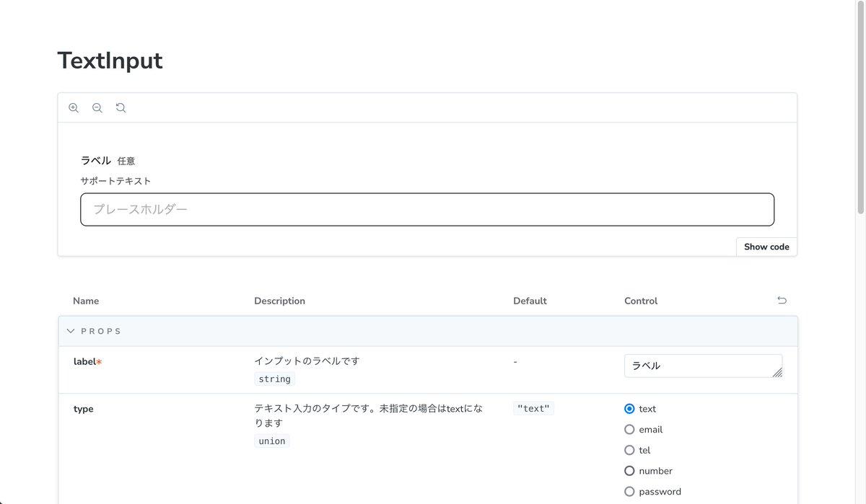Select the "number" radio option
Viewport: 866px width, 504px height.
629,471
